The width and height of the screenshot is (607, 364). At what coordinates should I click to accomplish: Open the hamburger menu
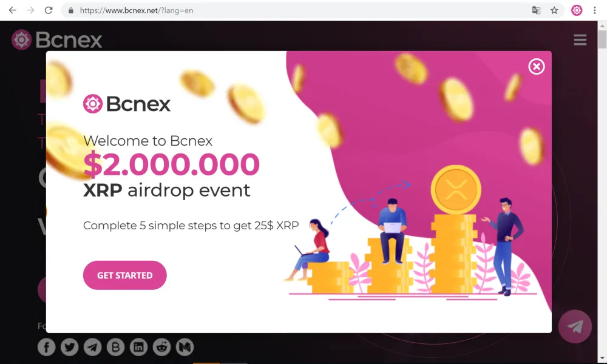click(580, 39)
